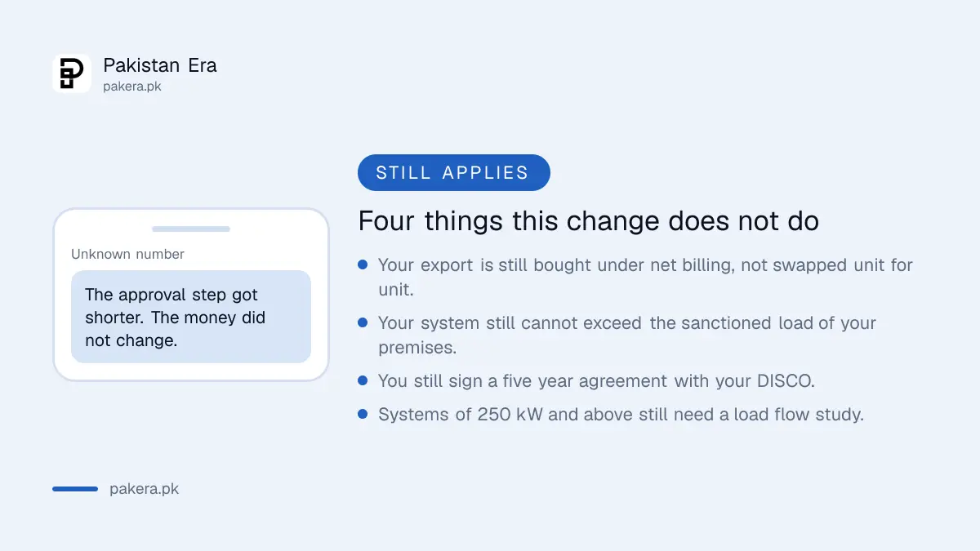Image resolution: width=980 pixels, height=551 pixels.
Task: Click the load flow study text line
Action: tap(621, 415)
